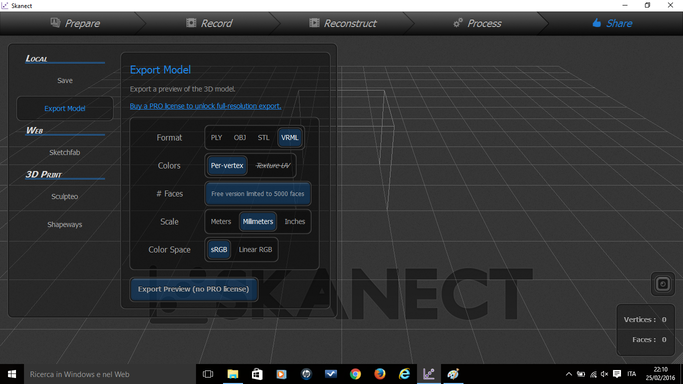The height and width of the screenshot is (384, 683).
Task: Set export format to STL
Action: pyautogui.click(x=263, y=138)
